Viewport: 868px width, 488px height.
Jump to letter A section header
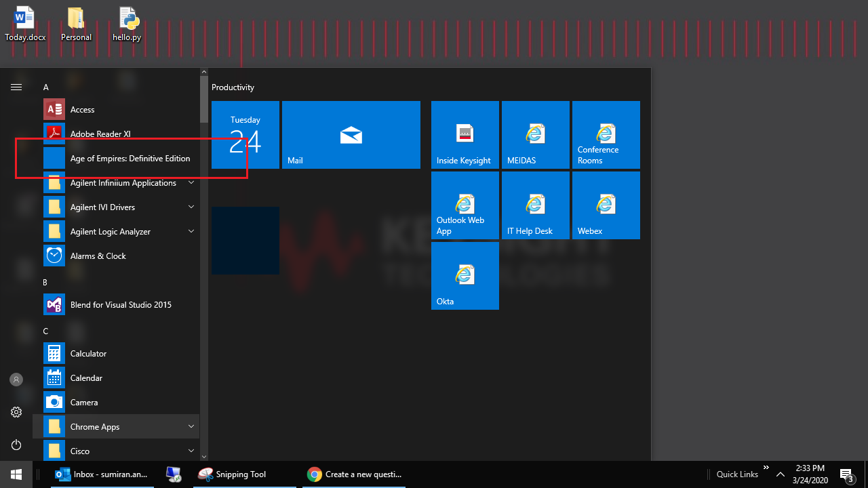[x=46, y=87]
